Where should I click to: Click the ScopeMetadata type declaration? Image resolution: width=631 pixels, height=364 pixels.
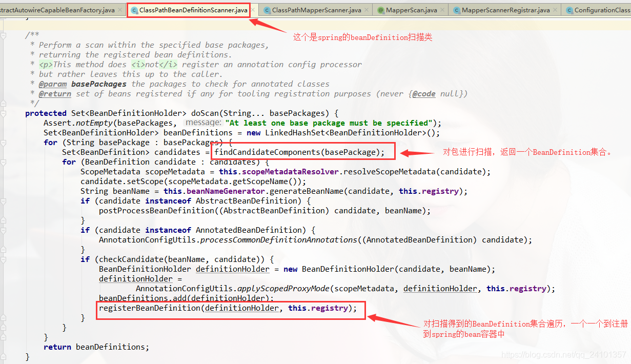point(110,172)
